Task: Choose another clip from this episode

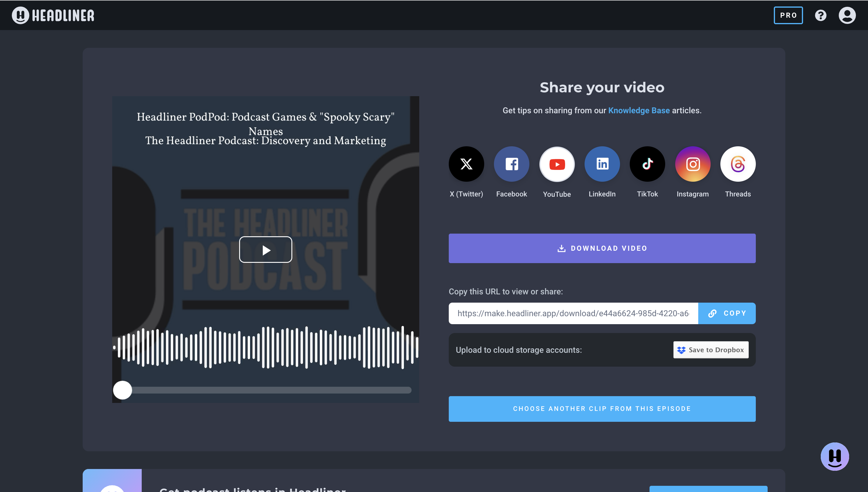Action: (x=602, y=409)
